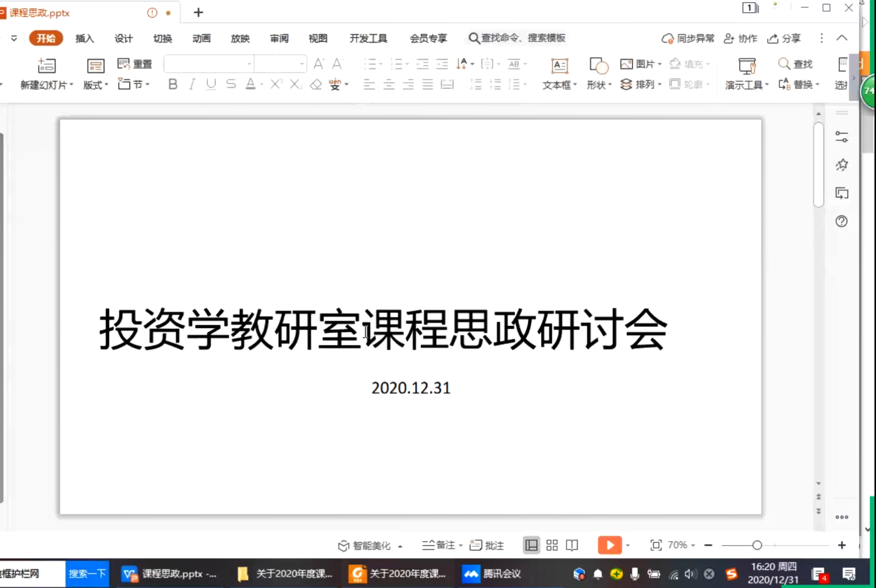The width and height of the screenshot is (876, 588).
Task: Click the zoom slider handle
Action: 757,545
